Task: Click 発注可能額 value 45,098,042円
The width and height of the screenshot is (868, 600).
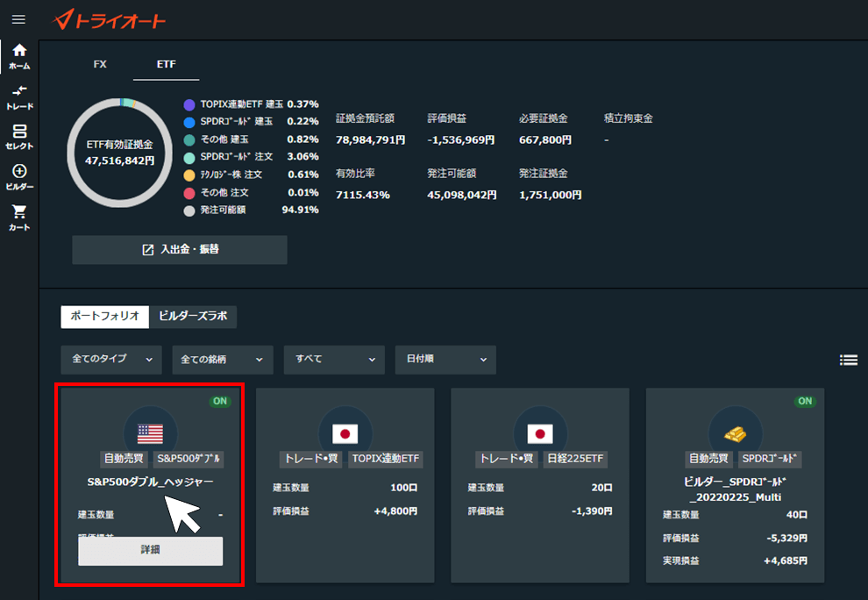Action: pyautogui.click(x=462, y=195)
